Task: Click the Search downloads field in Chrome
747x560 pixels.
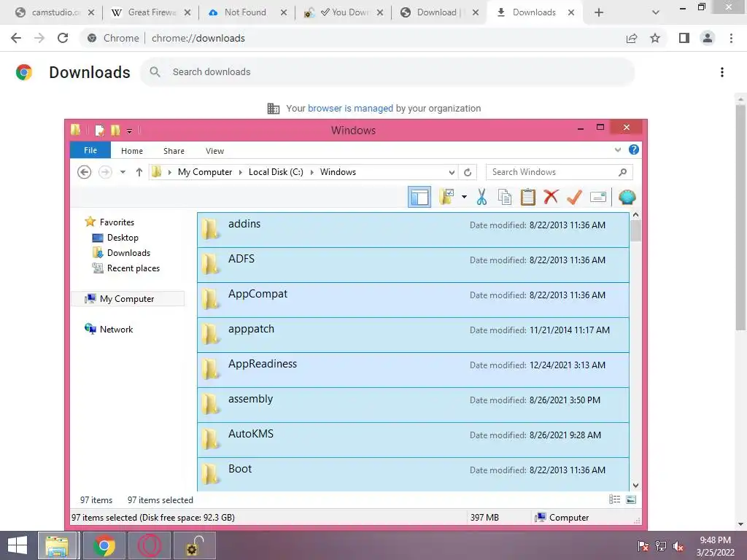Action: coord(387,72)
